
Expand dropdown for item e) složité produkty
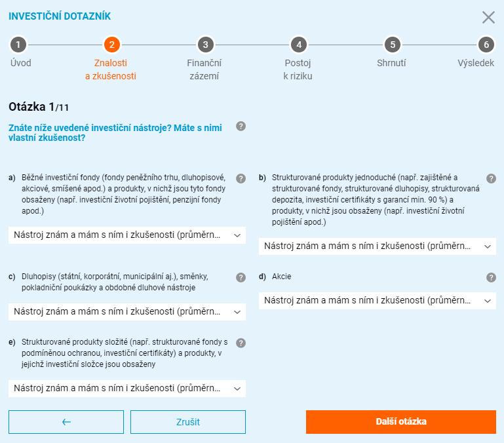[127, 389]
